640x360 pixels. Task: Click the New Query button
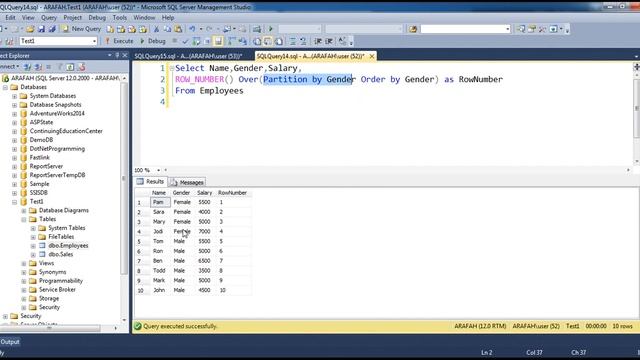tap(81, 29)
